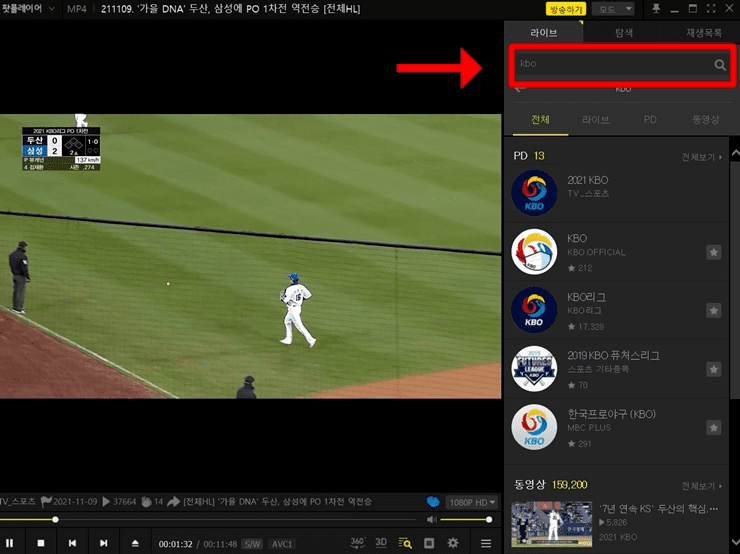The height and width of the screenshot is (554, 740).
Task: Skip to the next track
Action: (x=104, y=543)
